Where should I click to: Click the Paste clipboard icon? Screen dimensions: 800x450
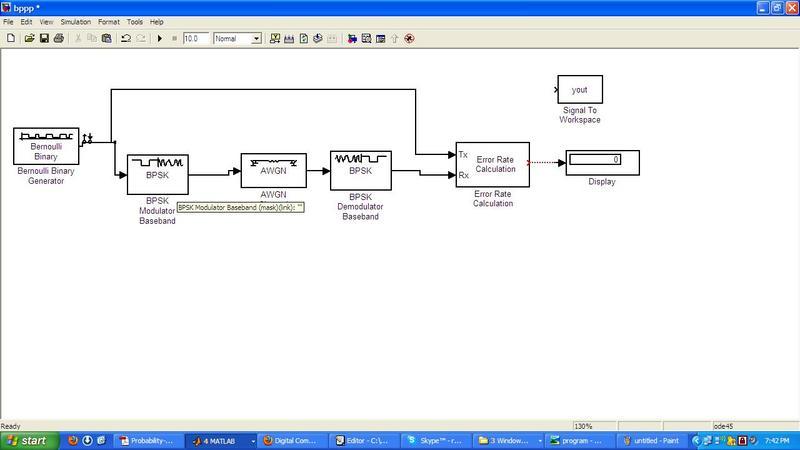pos(106,39)
